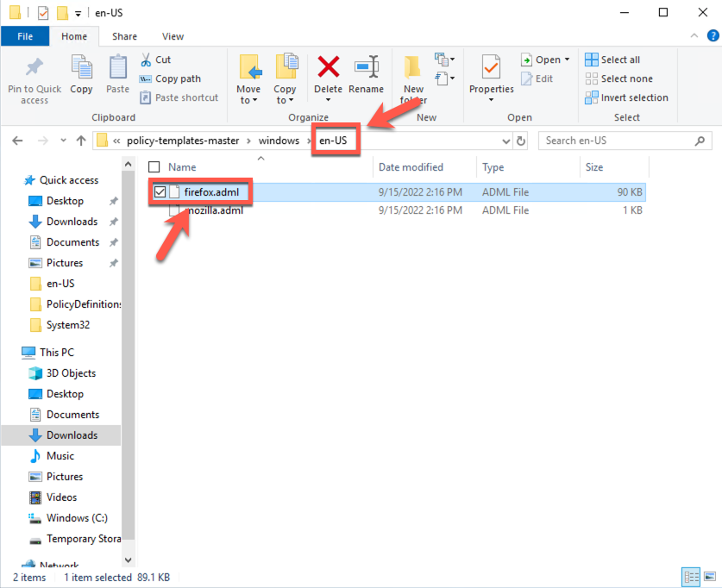
Task: Click Copy path in Clipboard group
Action: [171, 78]
